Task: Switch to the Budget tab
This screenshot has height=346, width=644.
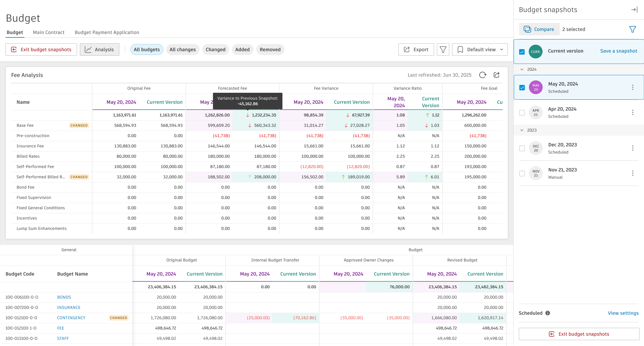Action: 15,32
